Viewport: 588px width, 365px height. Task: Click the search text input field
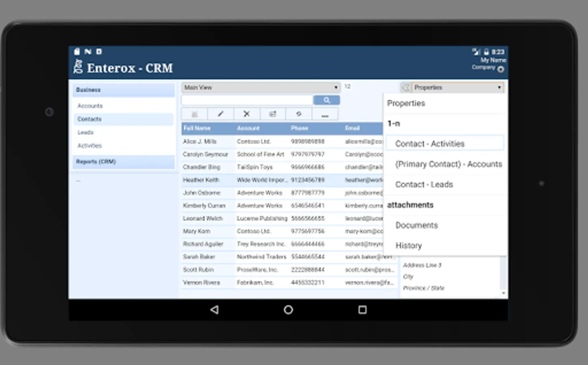coord(247,100)
